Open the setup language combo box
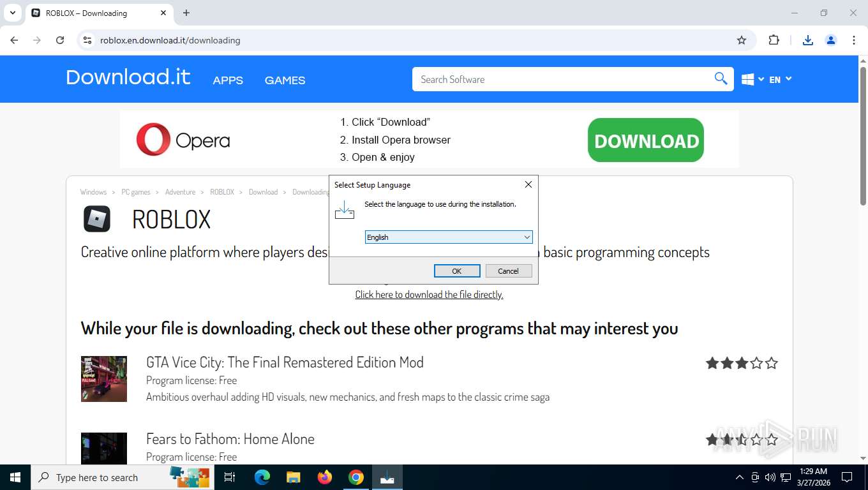The height and width of the screenshot is (490, 868). [449, 237]
